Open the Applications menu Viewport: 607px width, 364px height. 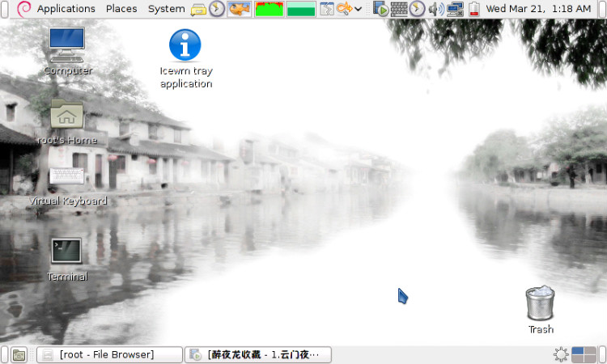click(66, 9)
